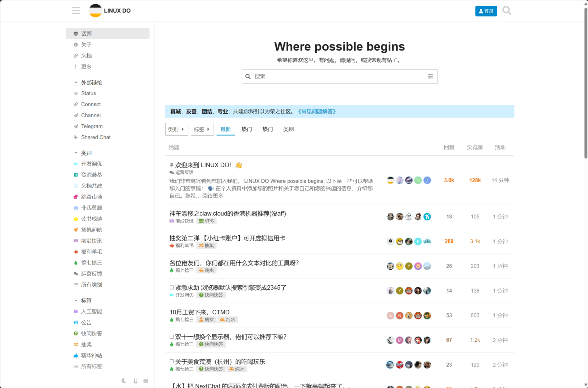Open keyboard shortcuts icon in sidebar footer

tap(146, 381)
